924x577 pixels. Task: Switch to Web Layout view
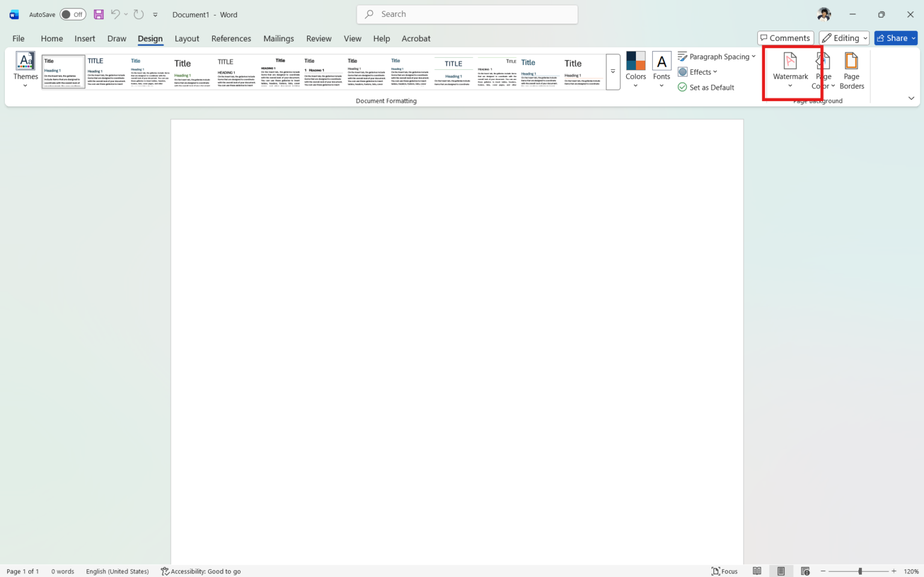point(805,571)
